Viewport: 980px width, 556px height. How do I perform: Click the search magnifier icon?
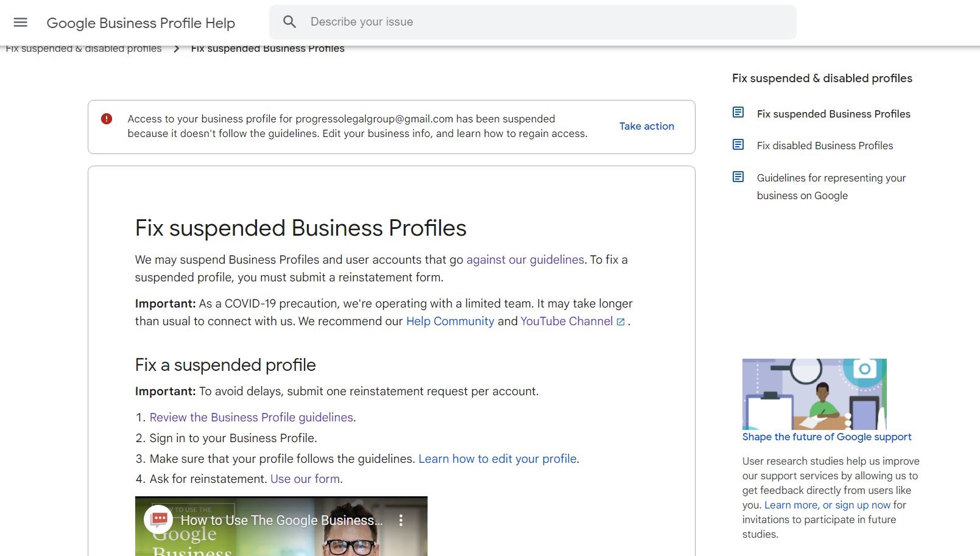(x=289, y=22)
